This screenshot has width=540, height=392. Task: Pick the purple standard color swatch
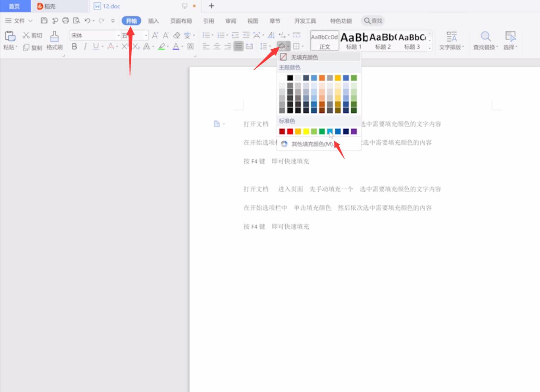pos(354,132)
